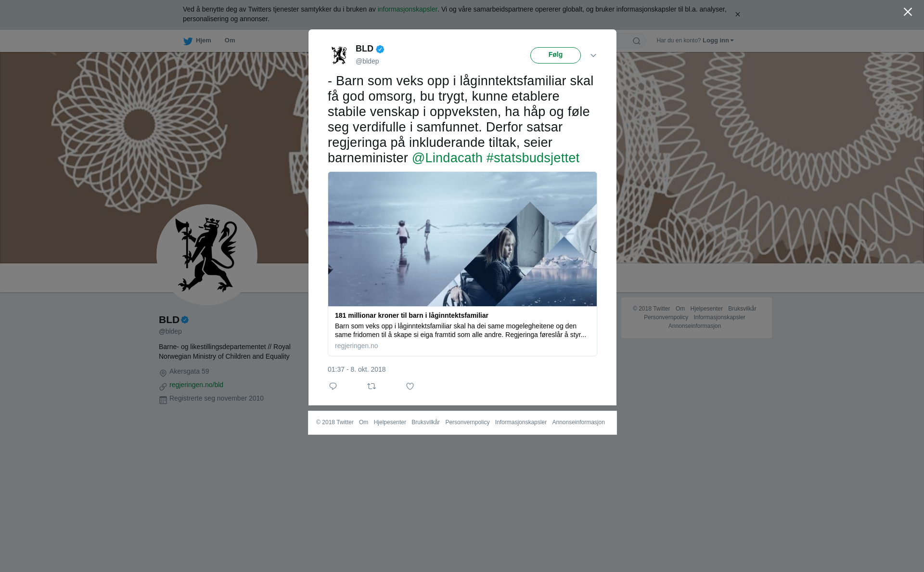This screenshot has height=572, width=924.
Task: Click BLD avatar in tweet header
Action: [339, 55]
